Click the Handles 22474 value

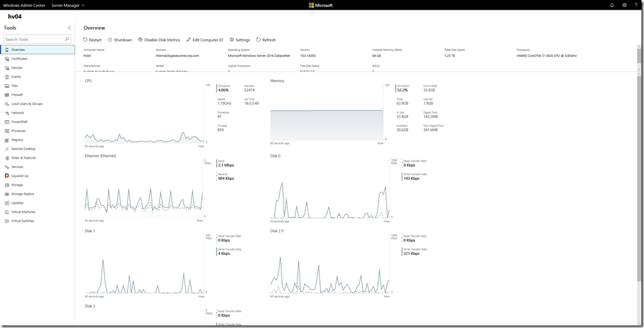click(249, 91)
